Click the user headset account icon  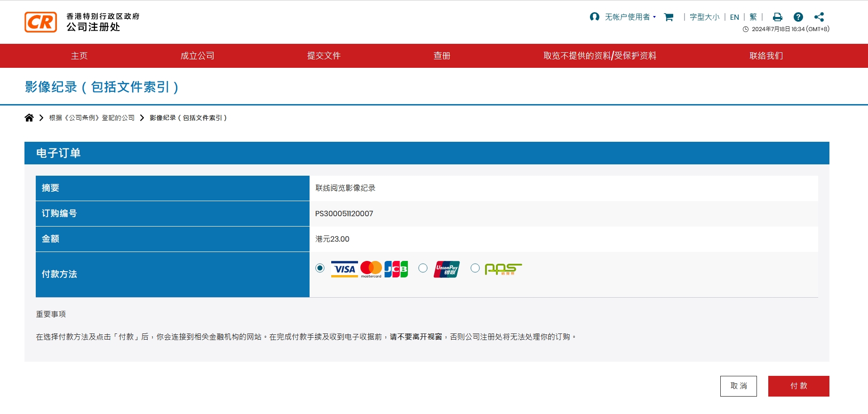point(594,17)
